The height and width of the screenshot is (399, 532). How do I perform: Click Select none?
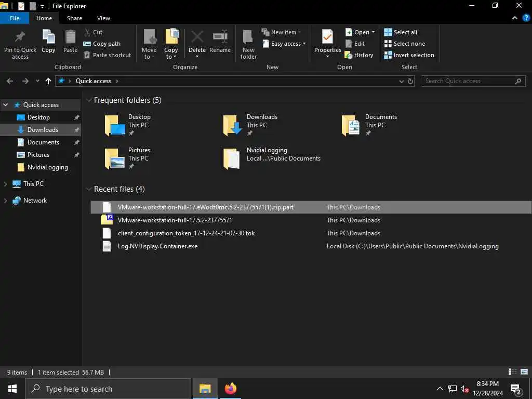(404, 44)
